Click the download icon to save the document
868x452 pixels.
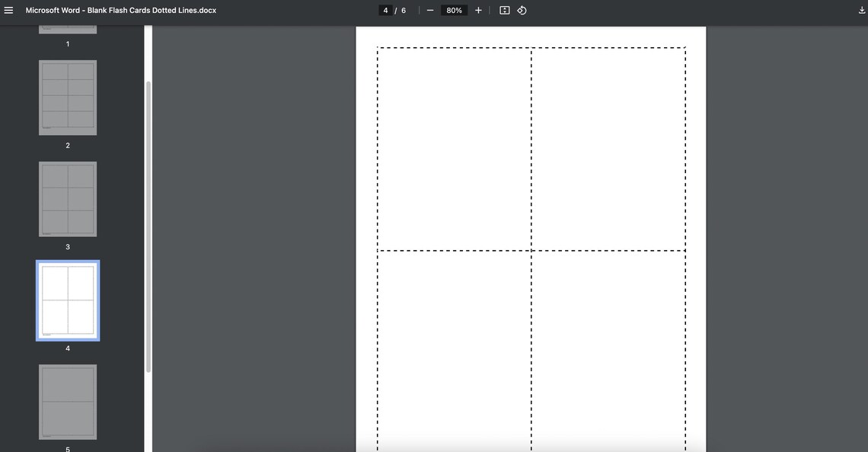pyautogui.click(x=861, y=10)
